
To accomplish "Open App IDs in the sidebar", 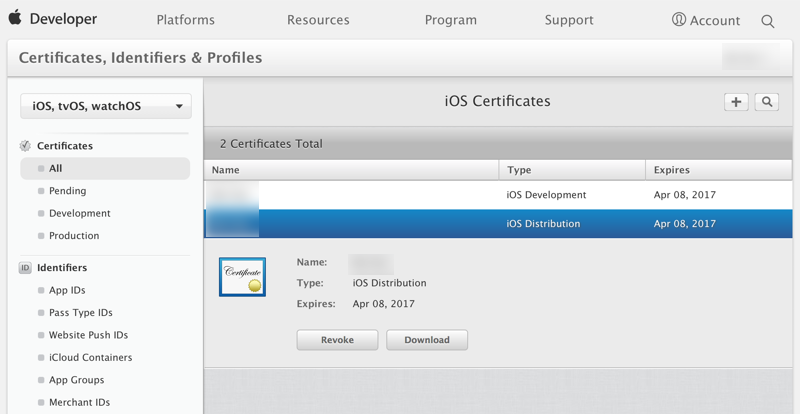I will click(67, 290).
